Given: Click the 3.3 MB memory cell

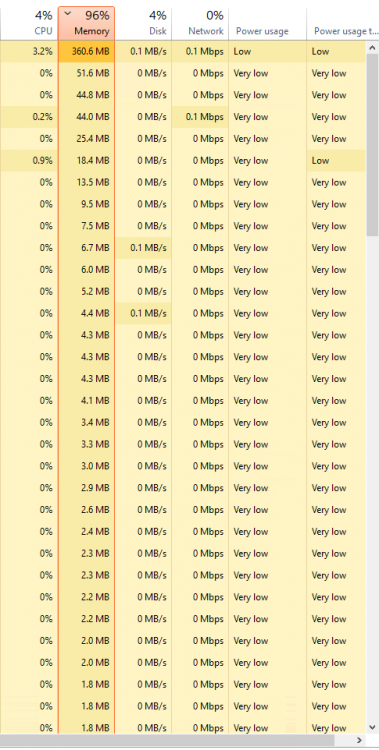Looking at the screenshot, I should tap(87, 444).
